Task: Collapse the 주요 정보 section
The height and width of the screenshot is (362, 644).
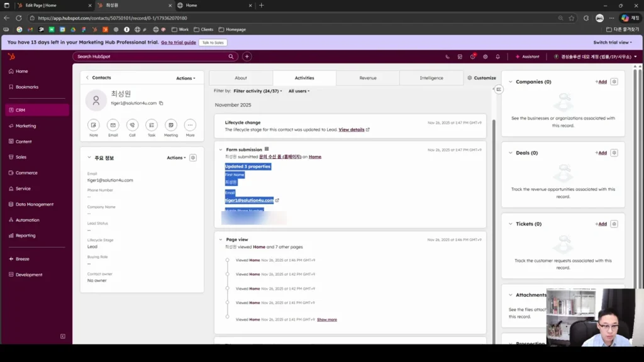Action: (89, 158)
